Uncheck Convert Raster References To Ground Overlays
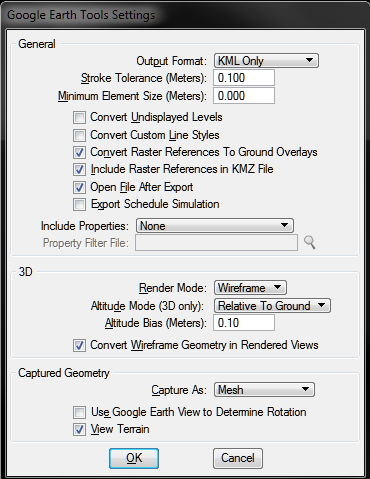Image resolution: width=370 pixels, height=479 pixels. coord(79,152)
